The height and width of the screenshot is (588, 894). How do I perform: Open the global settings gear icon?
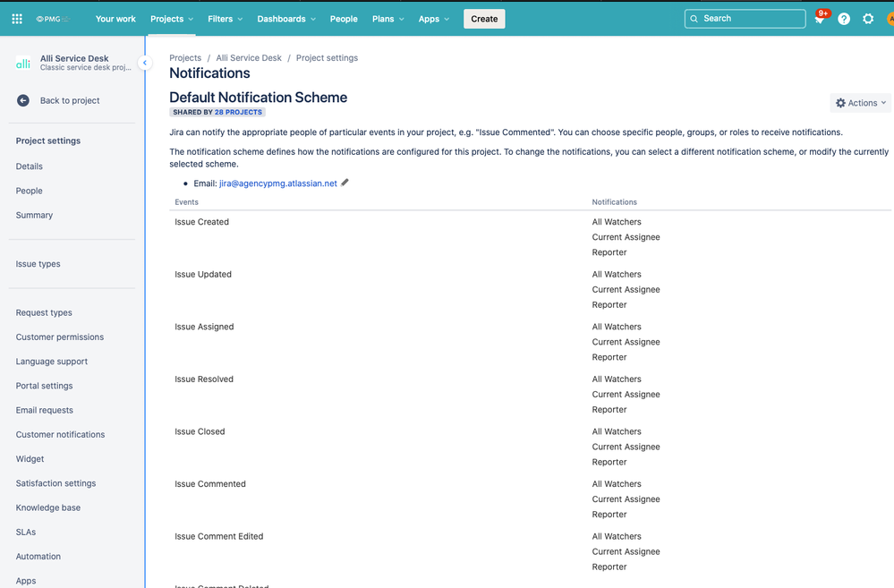(868, 19)
